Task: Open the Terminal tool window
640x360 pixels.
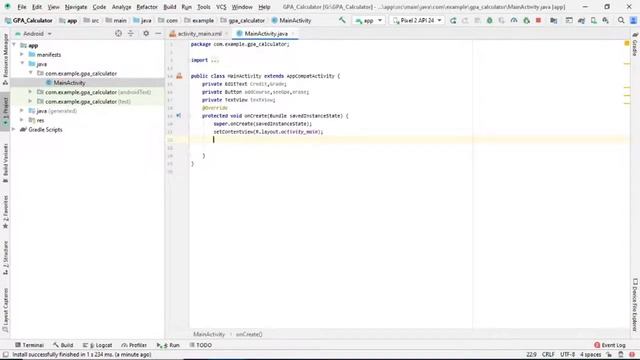Action: pyautogui.click(x=29, y=345)
